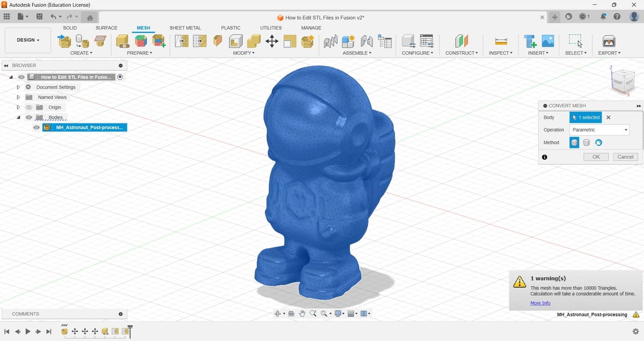This screenshot has width=644, height=341.
Task: Open the Design workspace dropdown
Action: point(28,40)
